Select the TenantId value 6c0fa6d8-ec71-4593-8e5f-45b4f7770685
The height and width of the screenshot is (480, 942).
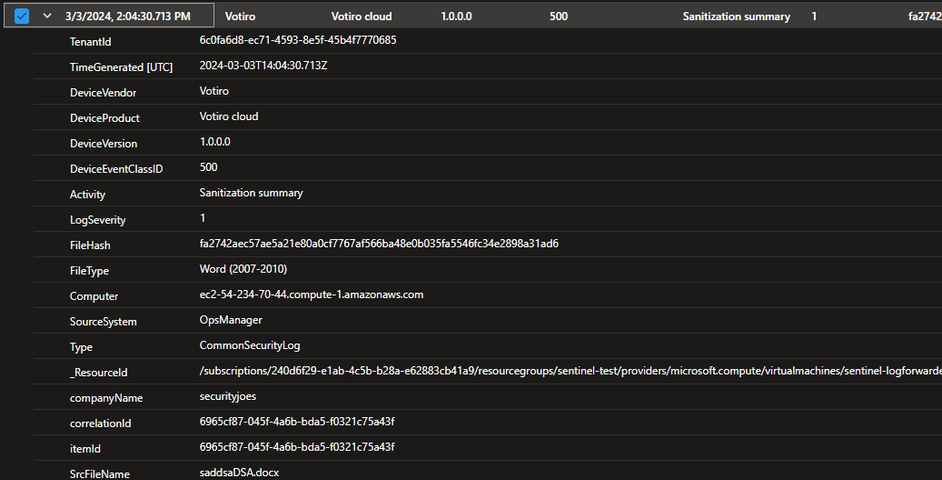point(298,40)
